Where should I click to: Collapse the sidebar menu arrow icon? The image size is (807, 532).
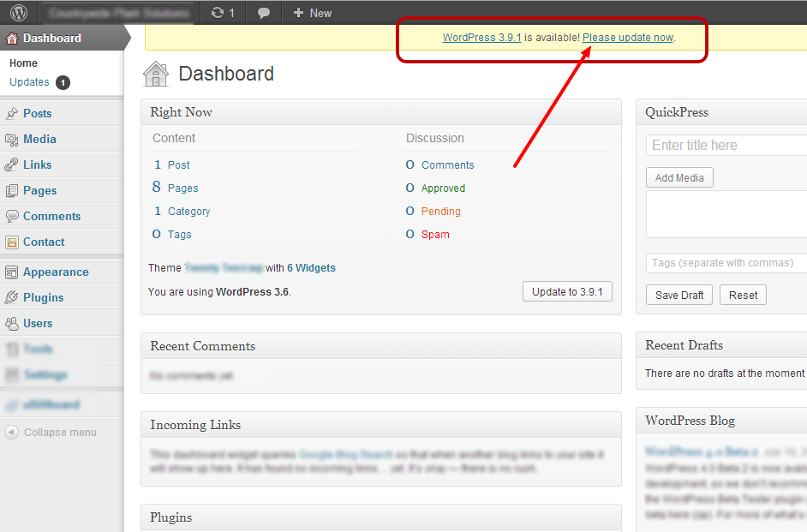pos(11,432)
